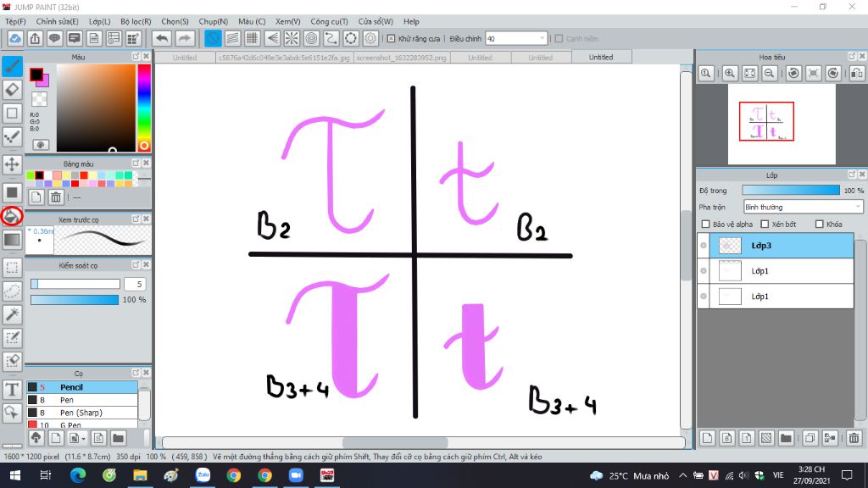
Task: Delete palette color with trash icon
Action: pyautogui.click(x=56, y=197)
